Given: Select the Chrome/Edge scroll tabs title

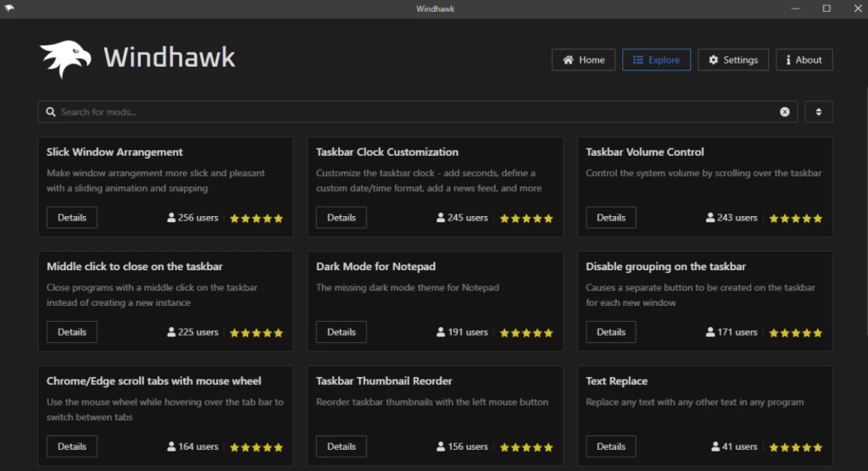Looking at the screenshot, I should click(x=154, y=381).
